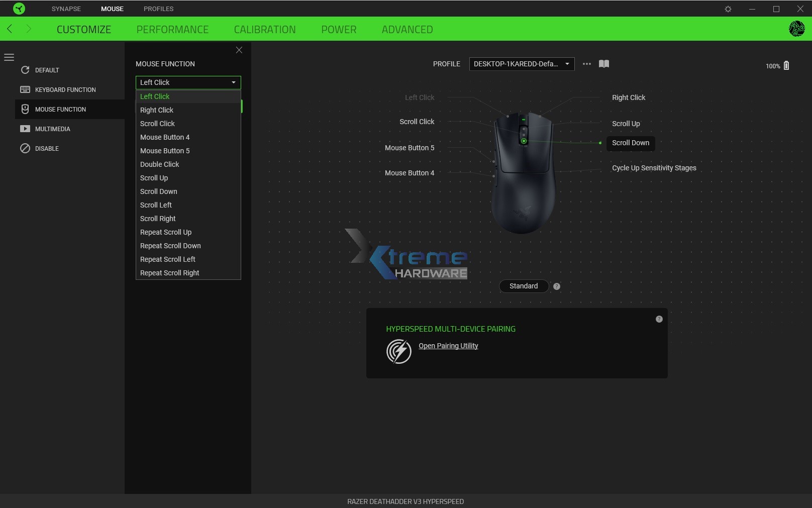This screenshot has height=508, width=812.
Task: Open the Mouse Function assignment dropdown
Action: [187, 82]
